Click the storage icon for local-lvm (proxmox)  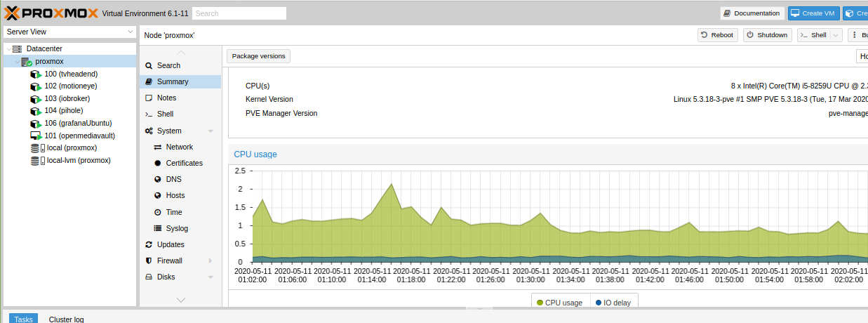[x=37, y=161]
